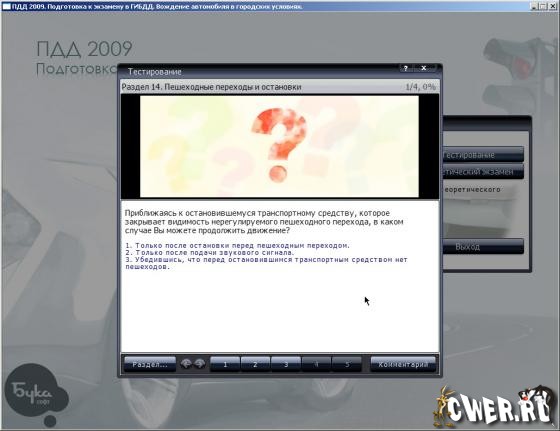Choose answer button 3

point(286,365)
